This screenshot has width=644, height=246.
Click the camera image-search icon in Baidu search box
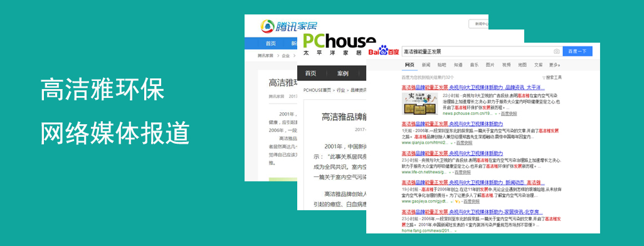[556, 51]
